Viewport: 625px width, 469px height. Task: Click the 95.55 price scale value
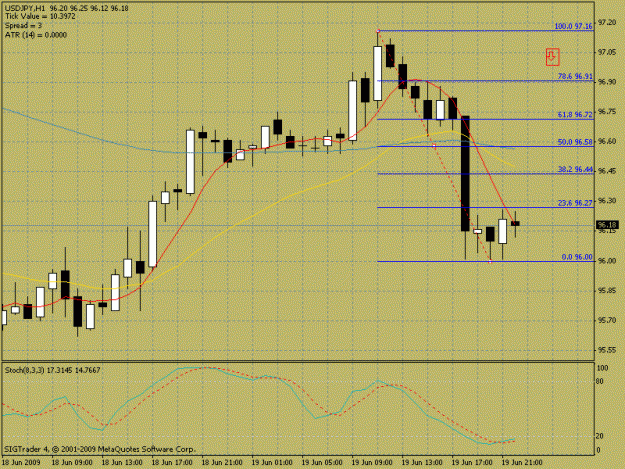pos(607,350)
